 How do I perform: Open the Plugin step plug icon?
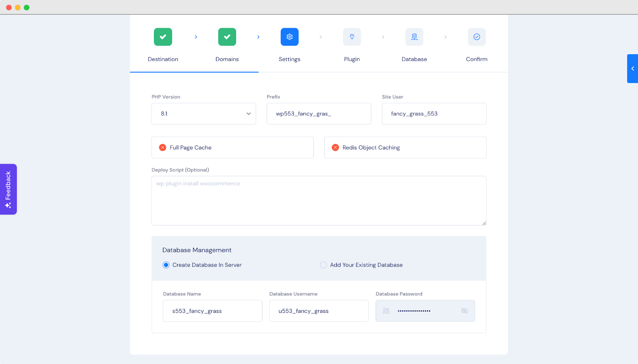(x=352, y=37)
